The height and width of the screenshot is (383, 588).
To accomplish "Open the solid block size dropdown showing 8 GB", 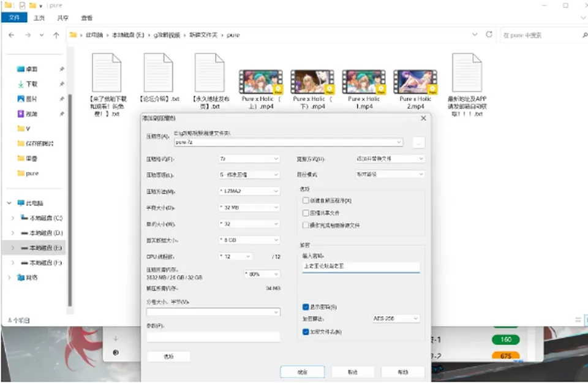I will pyautogui.click(x=249, y=240).
